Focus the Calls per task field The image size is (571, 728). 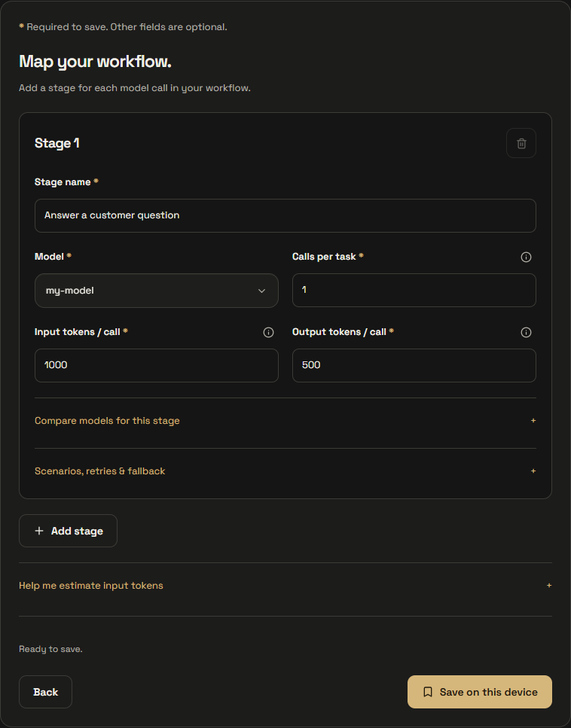414,290
